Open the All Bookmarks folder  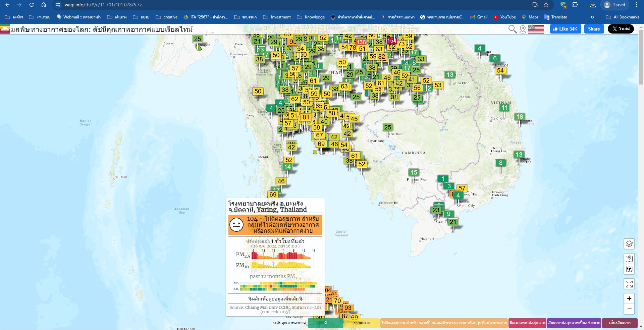(623, 17)
